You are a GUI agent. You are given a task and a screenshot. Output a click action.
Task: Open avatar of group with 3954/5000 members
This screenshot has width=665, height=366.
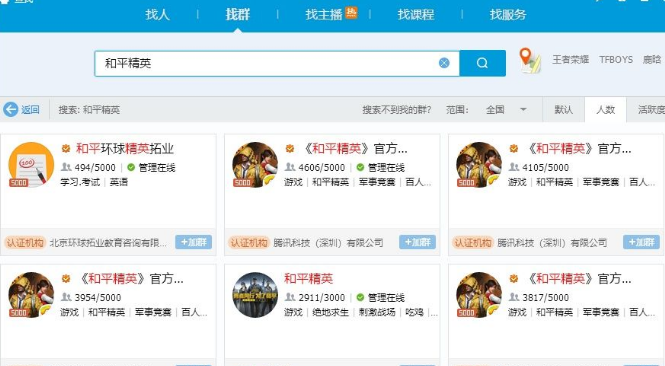point(31,295)
